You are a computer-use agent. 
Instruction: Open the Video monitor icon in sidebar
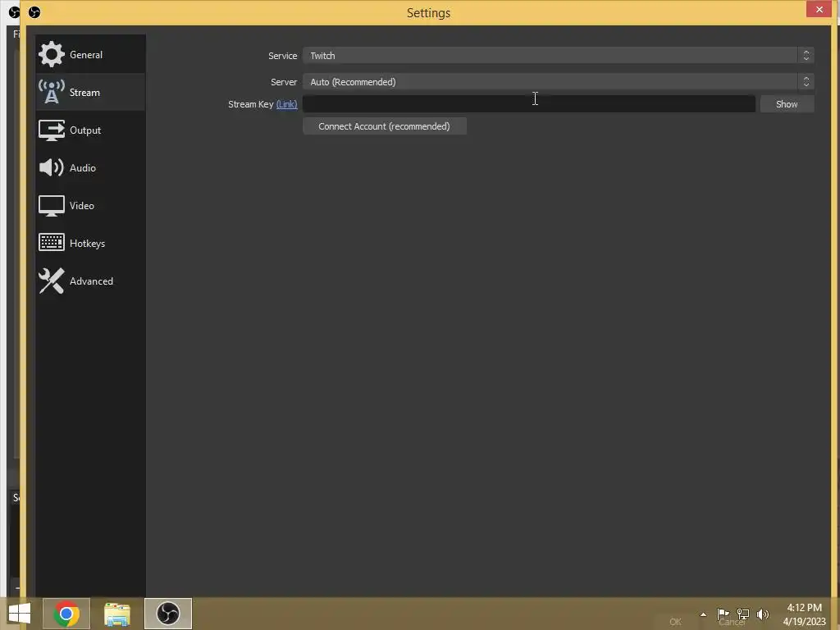52,206
